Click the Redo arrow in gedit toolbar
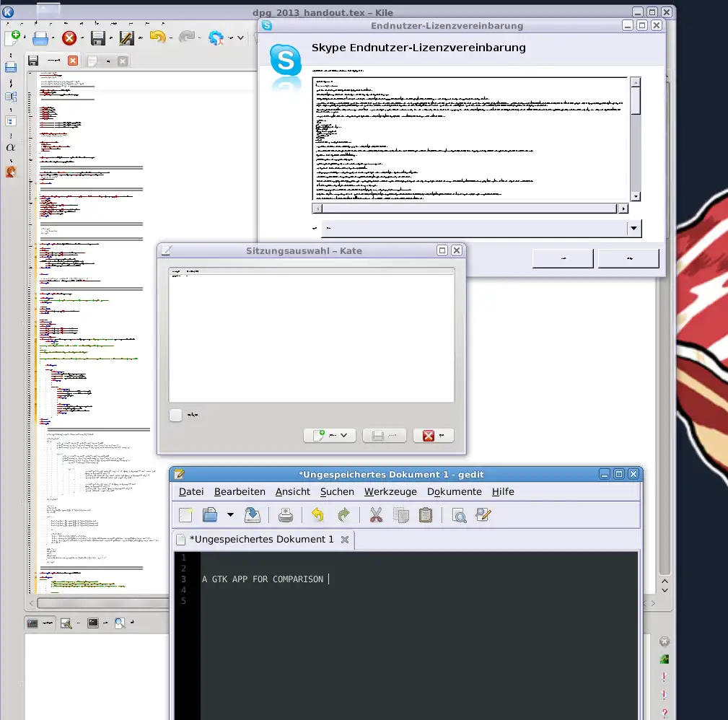728x720 pixels. click(x=343, y=515)
